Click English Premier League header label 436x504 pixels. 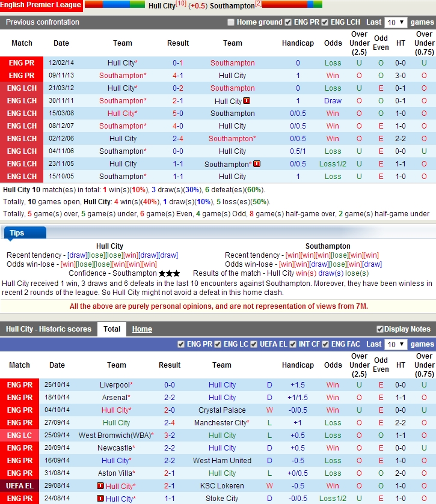[x=41, y=5]
